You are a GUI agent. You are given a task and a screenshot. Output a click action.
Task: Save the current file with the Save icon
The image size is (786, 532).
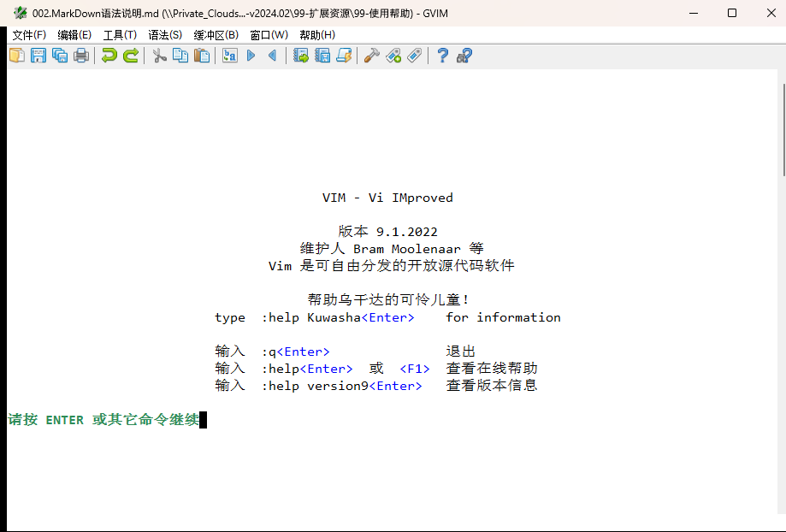pos(38,55)
